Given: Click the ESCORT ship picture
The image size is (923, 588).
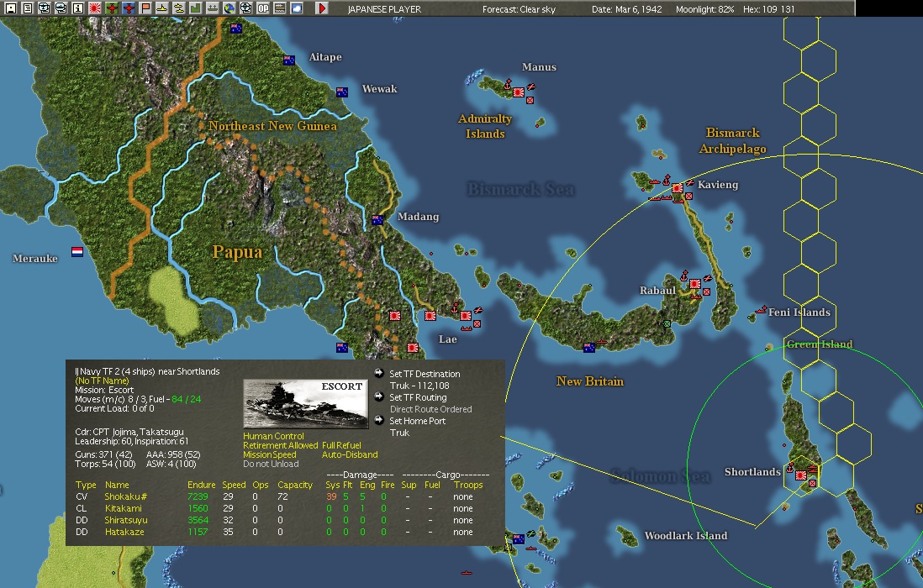Looking at the screenshot, I should (x=305, y=403).
